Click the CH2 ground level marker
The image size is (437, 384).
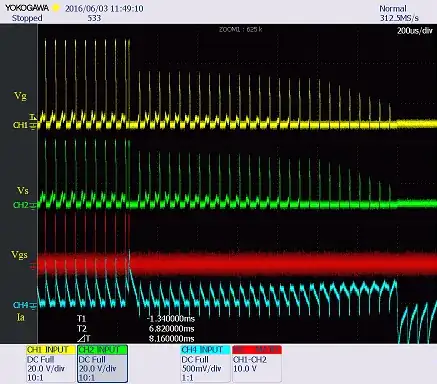33,206
